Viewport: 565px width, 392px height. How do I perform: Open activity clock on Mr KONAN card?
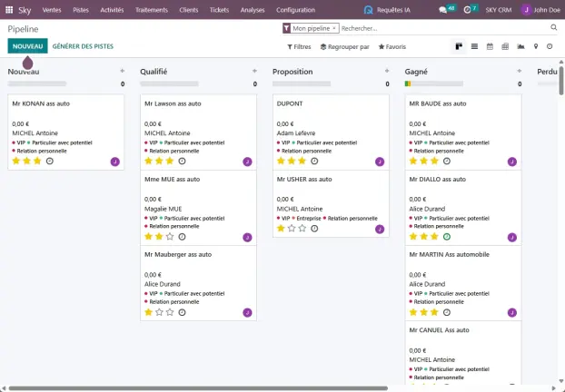(x=50, y=161)
